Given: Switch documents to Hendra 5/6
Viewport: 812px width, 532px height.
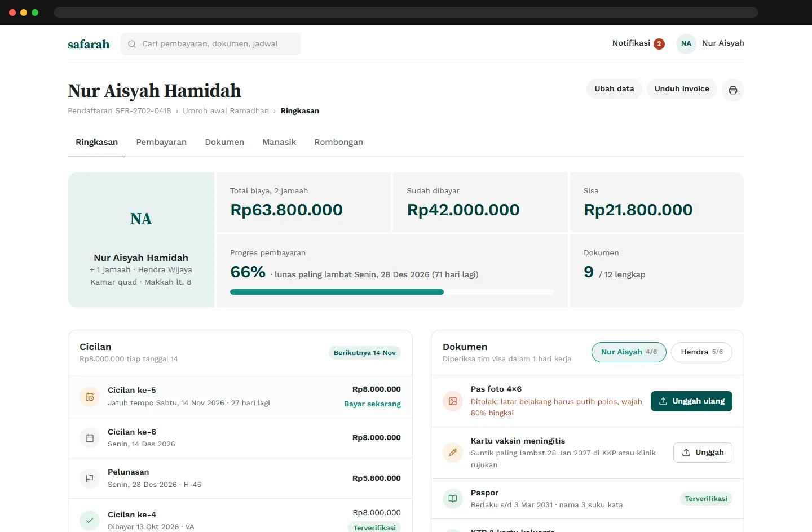Looking at the screenshot, I should pos(701,352).
